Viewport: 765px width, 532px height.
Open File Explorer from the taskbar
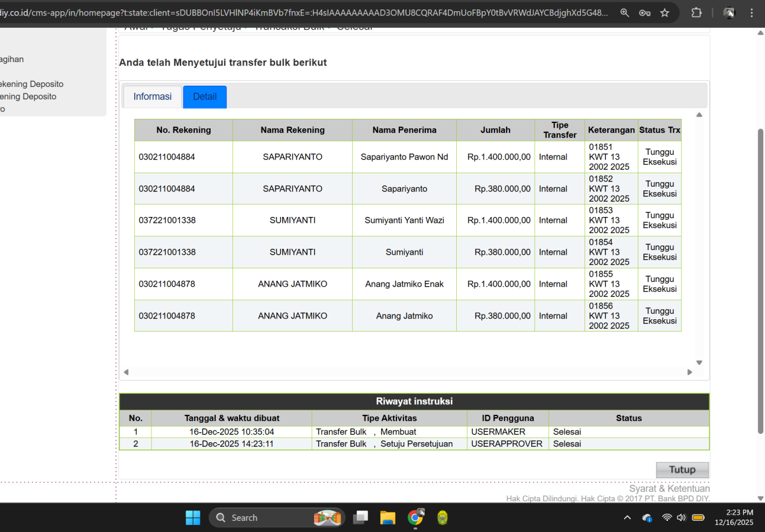(x=388, y=518)
